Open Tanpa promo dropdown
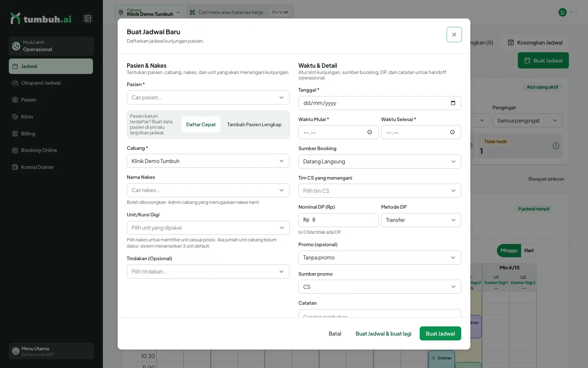 coord(380,258)
